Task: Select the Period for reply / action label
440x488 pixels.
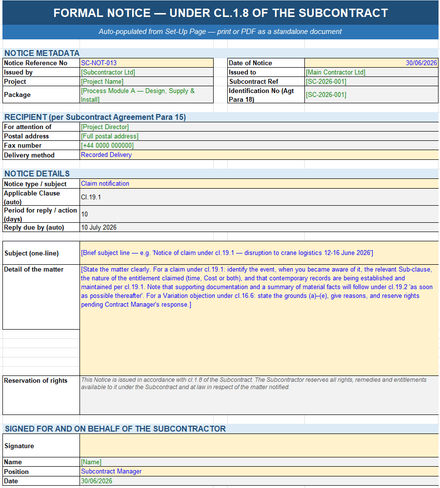Action: point(41,214)
